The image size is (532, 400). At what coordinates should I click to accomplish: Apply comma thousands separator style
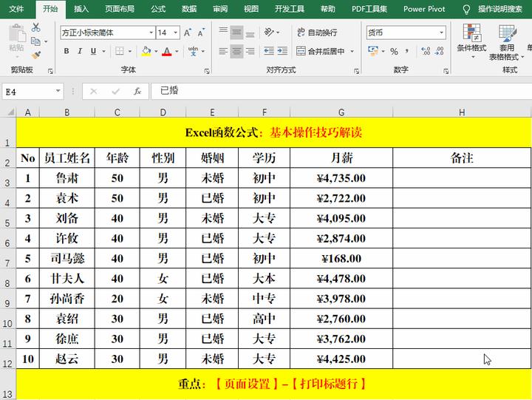click(x=407, y=52)
